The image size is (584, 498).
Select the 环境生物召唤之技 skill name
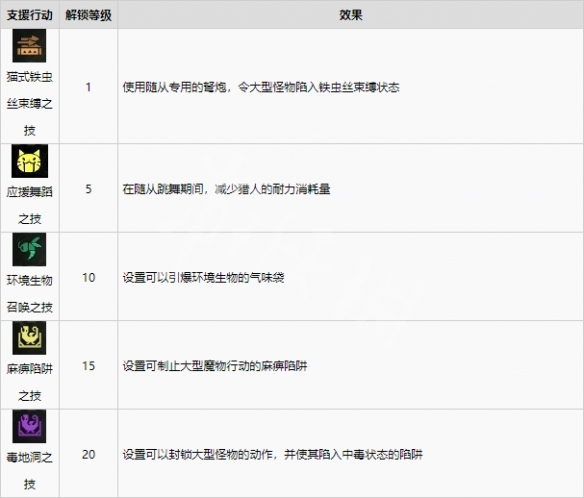29,294
